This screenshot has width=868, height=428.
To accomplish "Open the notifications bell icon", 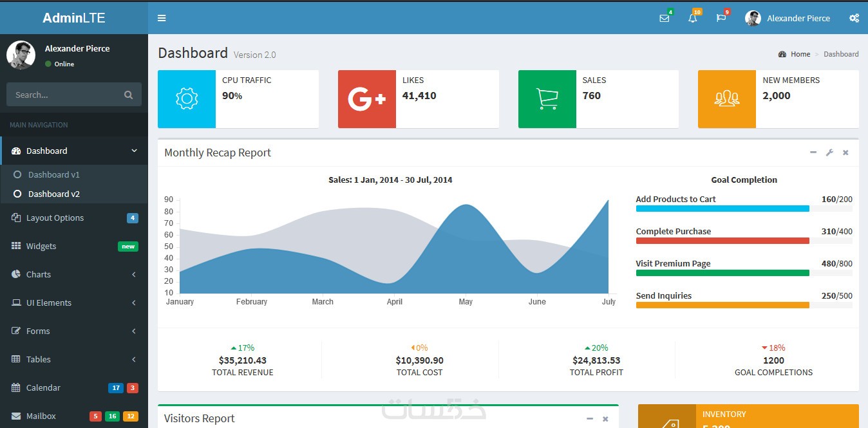I will (693, 18).
